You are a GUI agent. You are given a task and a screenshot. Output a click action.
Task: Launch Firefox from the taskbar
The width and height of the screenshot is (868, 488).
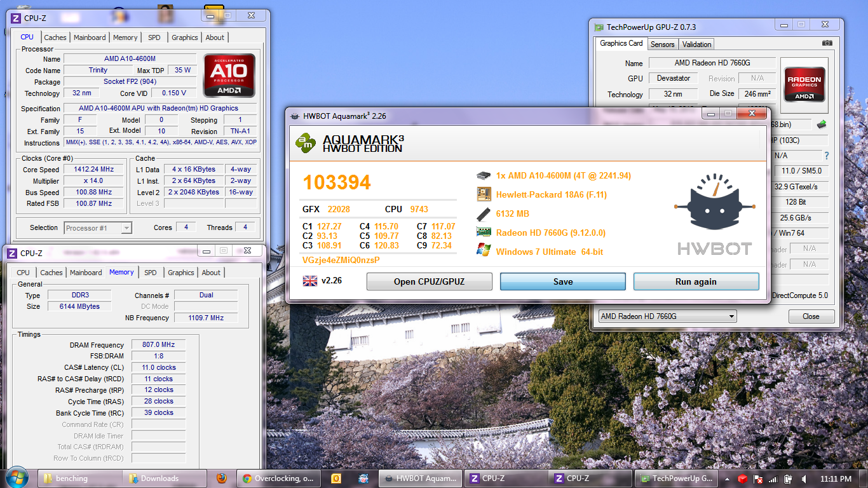(x=221, y=478)
